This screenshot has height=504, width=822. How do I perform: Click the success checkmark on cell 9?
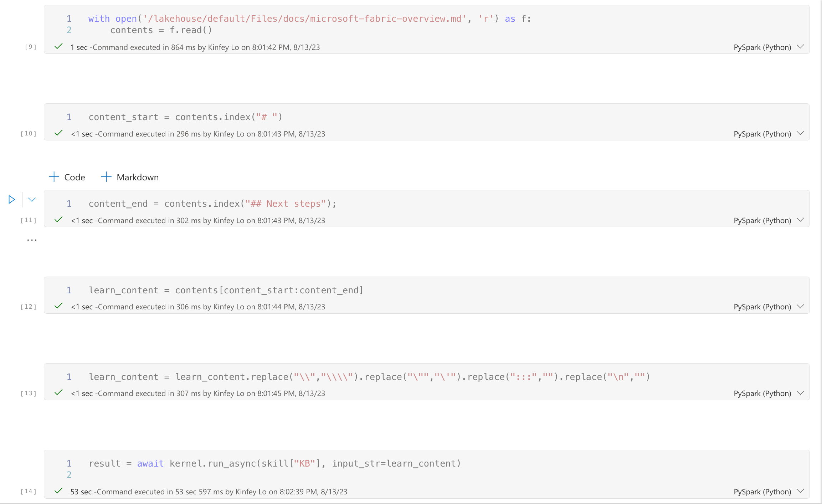click(58, 47)
